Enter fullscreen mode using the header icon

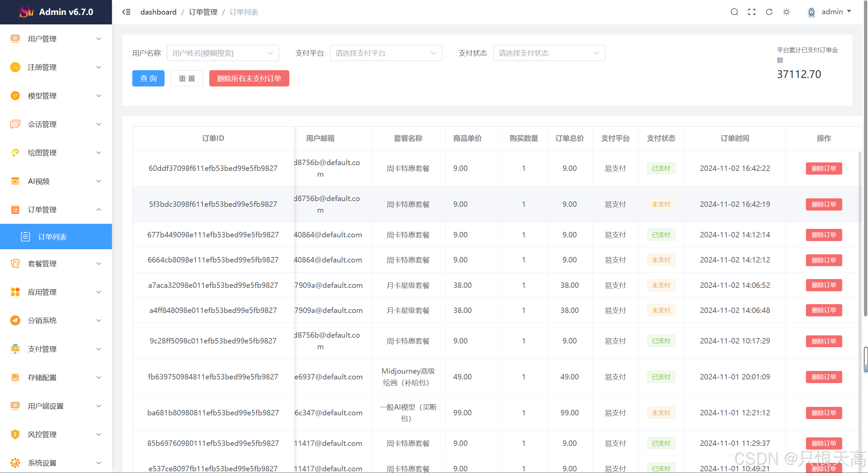(752, 12)
